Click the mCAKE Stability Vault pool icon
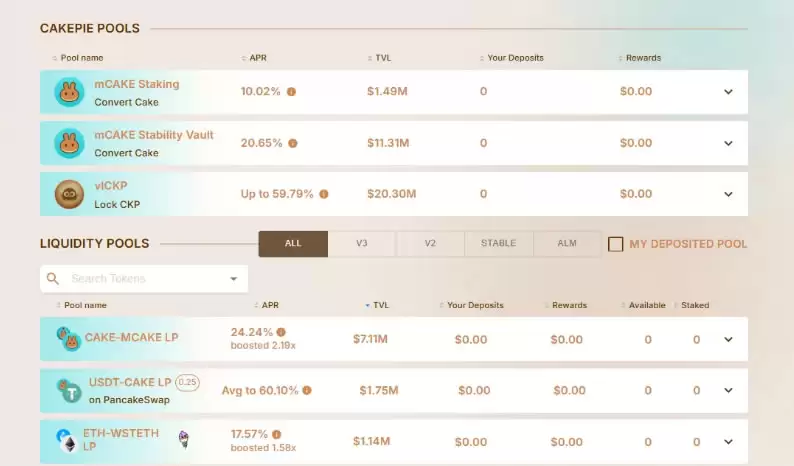 click(x=68, y=144)
